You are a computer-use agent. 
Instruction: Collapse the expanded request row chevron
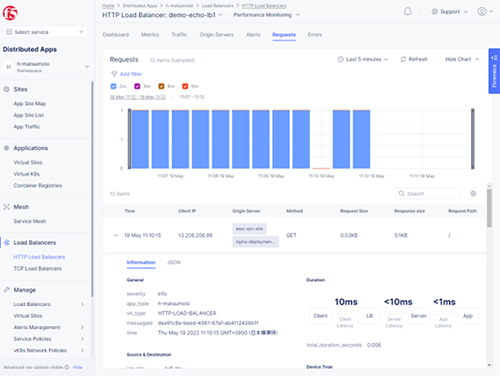click(x=116, y=235)
